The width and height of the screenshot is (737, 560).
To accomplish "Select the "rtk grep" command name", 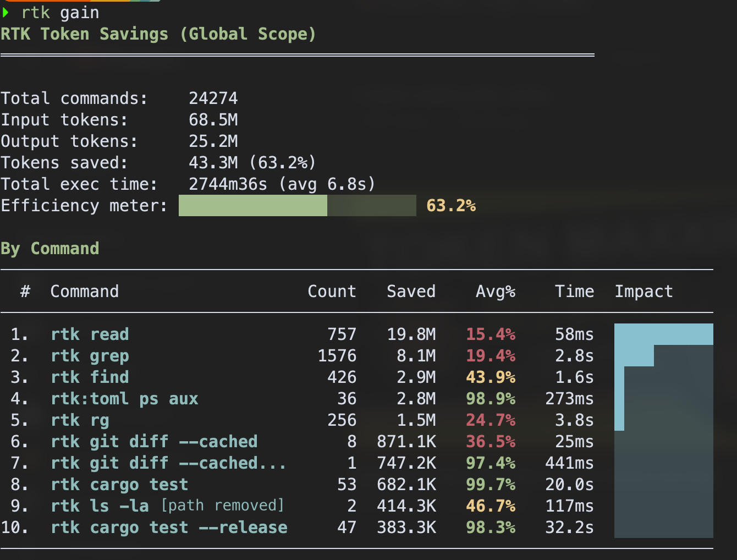I will [x=90, y=356].
